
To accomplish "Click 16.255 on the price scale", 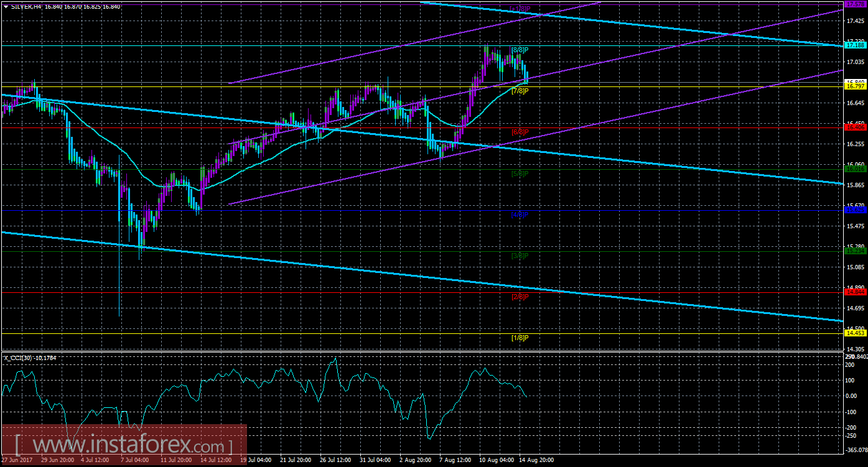I will tap(855, 144).
